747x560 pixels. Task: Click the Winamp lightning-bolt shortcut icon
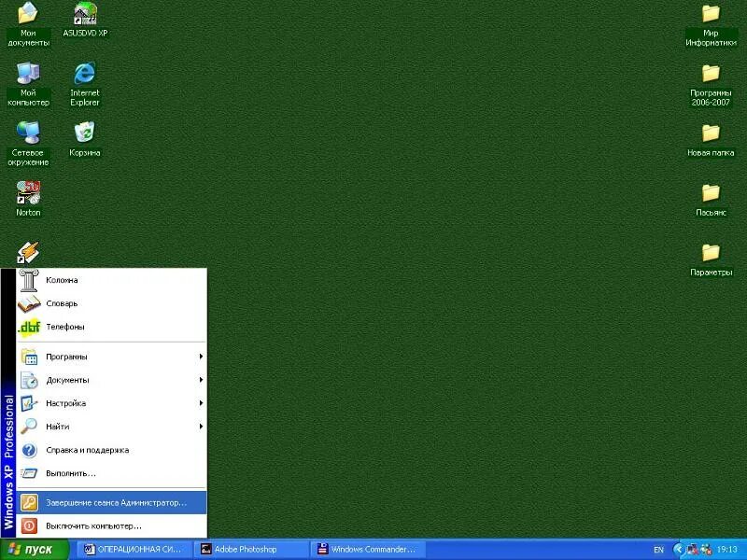28,252
